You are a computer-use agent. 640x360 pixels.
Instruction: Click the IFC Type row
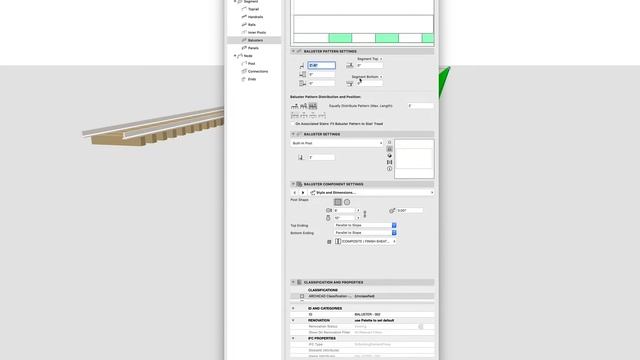pyautogui.click(x=362, y=344)
